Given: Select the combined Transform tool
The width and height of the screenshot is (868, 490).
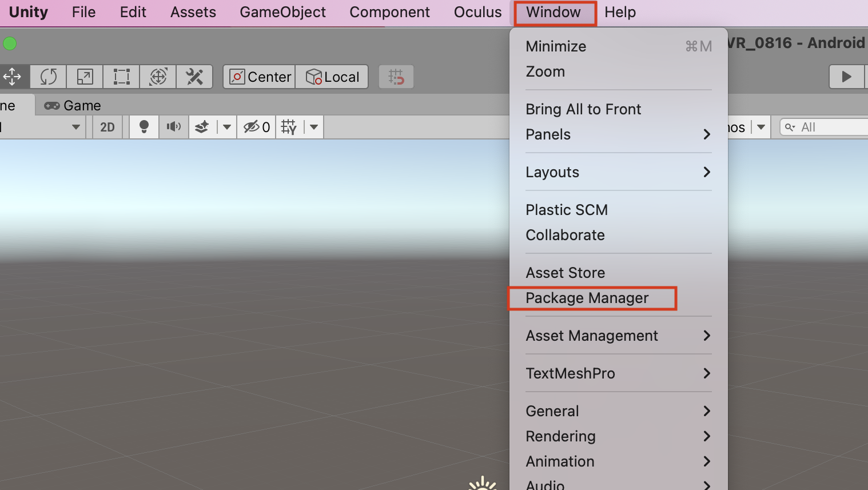Looking at the screenshot, I should 158,77.
